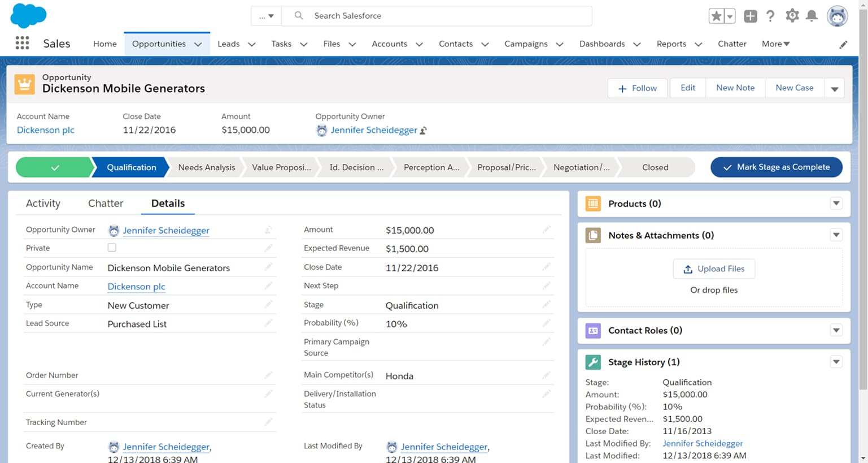Viewport: 868px width, 463px height.
Task: Select the Needs Analysis stage in path
Action: click(206, 167)
